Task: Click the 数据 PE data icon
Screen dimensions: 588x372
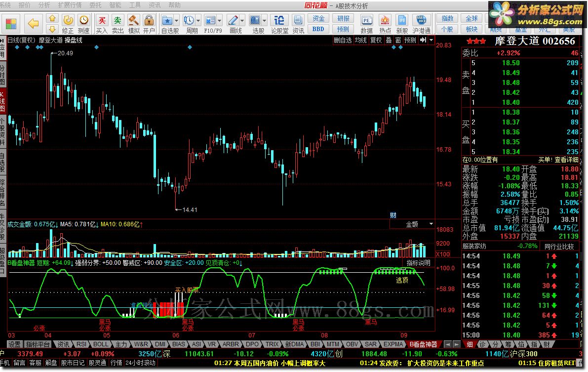Action: [x=366, y=20]
